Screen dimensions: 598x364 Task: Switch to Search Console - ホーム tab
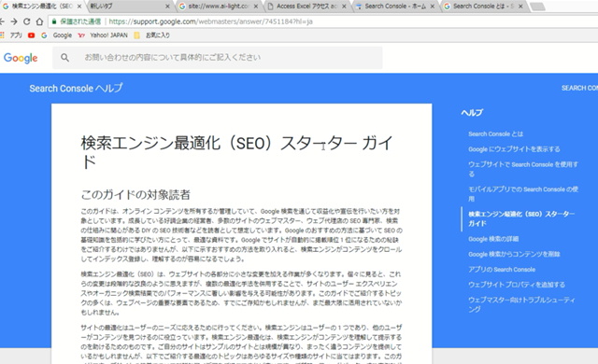pos(394,7)
